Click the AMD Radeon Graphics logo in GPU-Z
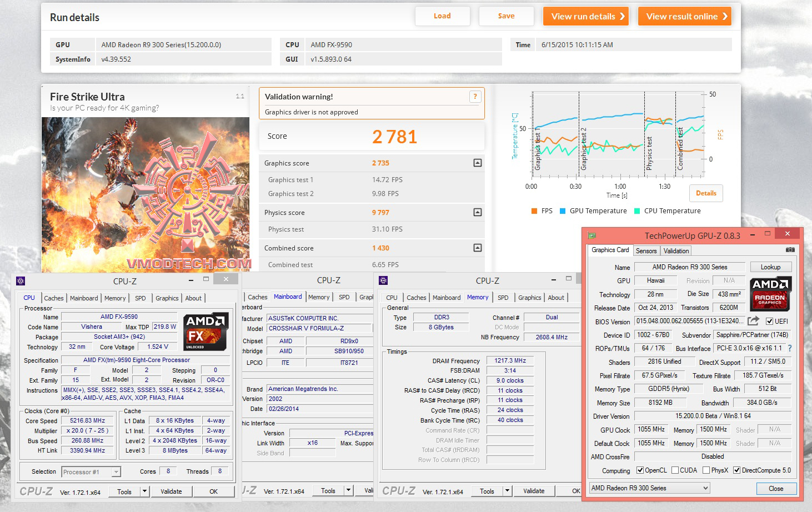 coord(770,294)
